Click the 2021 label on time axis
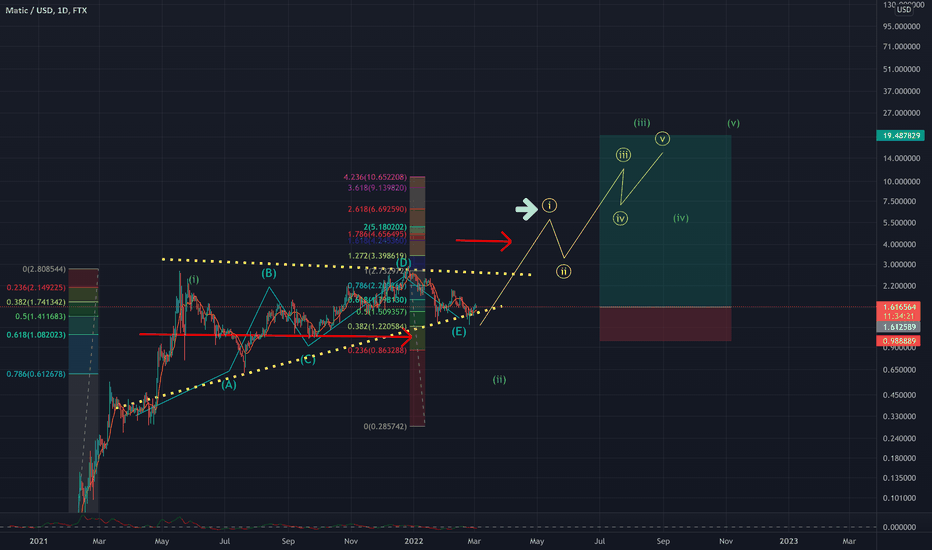The image size is (932, 550). point(39,541)
